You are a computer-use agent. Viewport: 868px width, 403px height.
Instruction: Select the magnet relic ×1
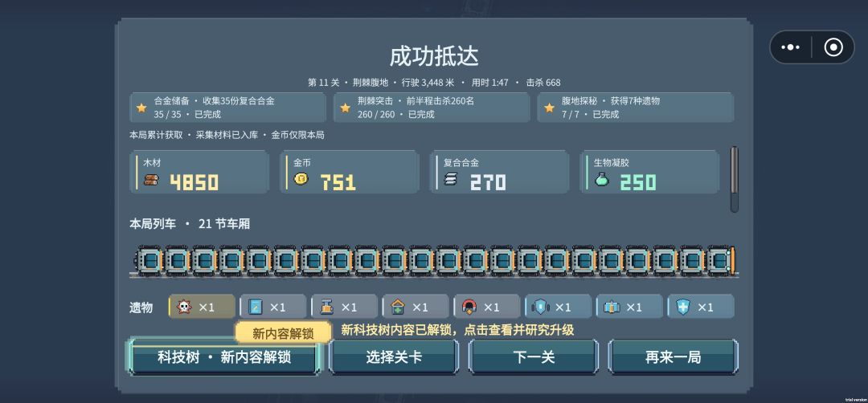(487, 307)
